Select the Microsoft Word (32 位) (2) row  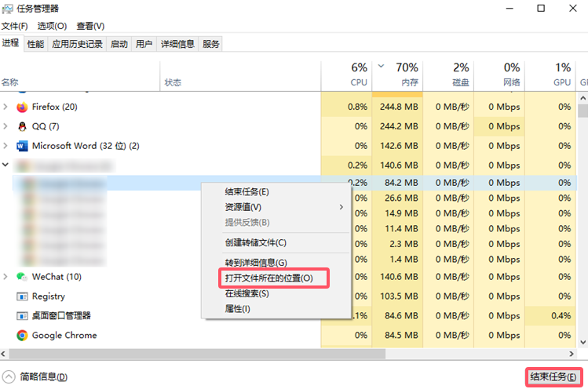click(x=288, y=146)
